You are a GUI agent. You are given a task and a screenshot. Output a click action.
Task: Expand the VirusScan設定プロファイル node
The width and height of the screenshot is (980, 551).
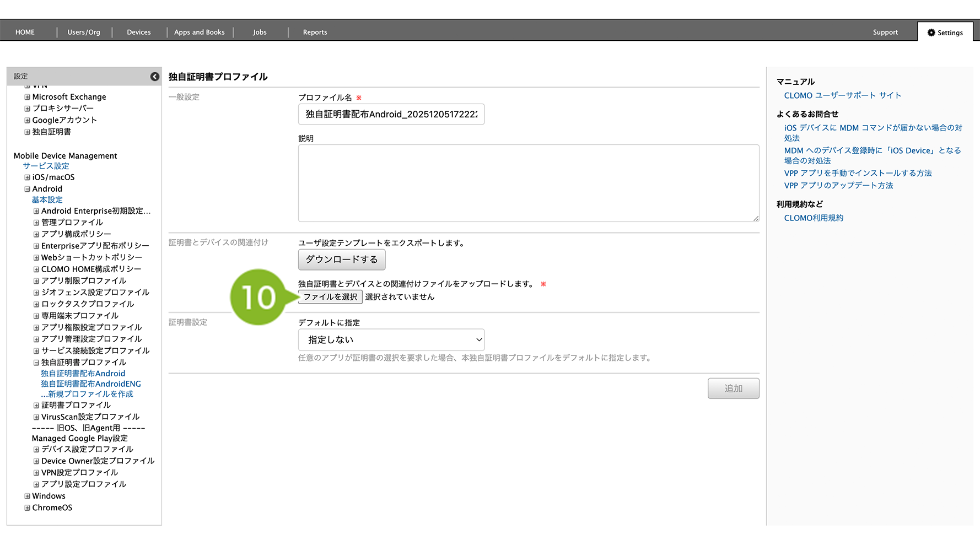coord(36,417)
